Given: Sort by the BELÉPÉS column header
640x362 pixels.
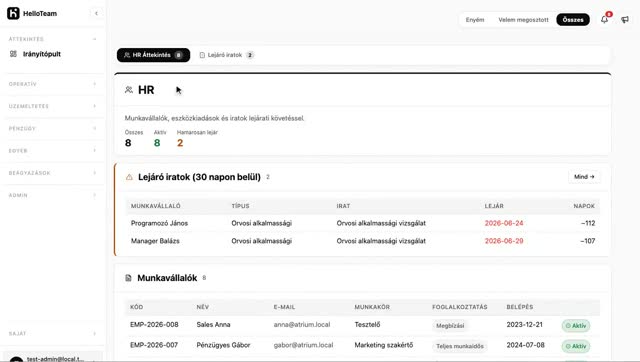Looking at the screenshot, I should 520,307.
